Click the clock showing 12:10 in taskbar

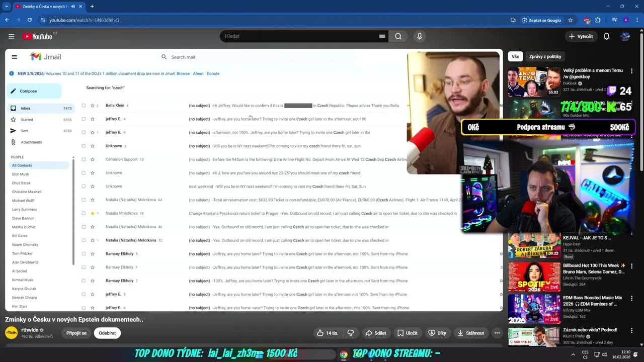click(625, 352)
